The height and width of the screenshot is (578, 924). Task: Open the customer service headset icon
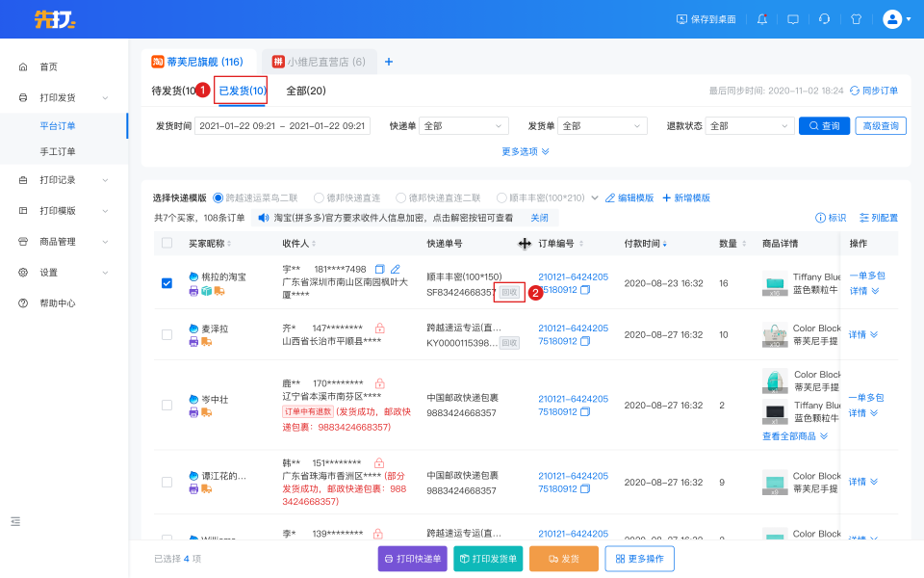pos(825,18)
